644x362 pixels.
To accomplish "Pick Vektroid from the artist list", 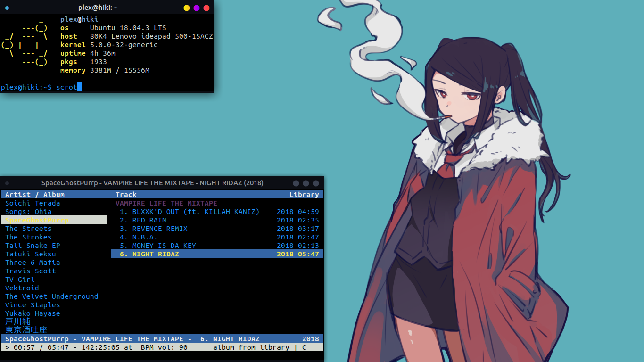I will pos(22,288).
